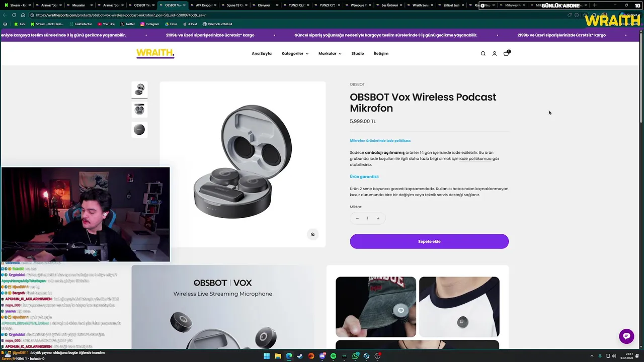Click the shirt-mounted microphone image
This screenshot has width=644, height=362.
459,307
